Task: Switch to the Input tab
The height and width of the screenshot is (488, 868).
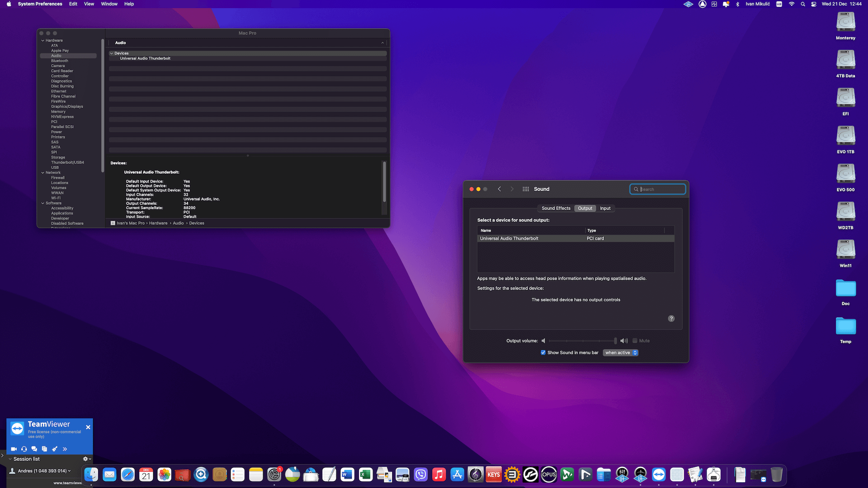Action: click(x=605, y=208)
